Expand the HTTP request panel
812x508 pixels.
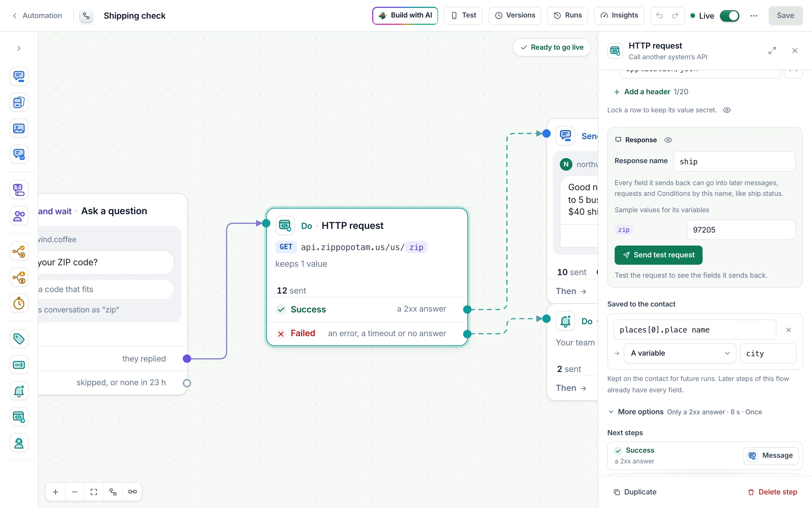pyautogui.click(x=772, y=51)
